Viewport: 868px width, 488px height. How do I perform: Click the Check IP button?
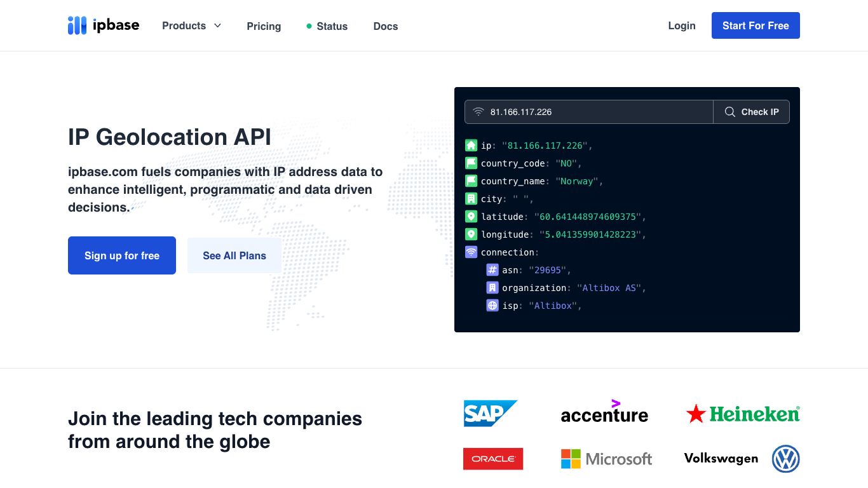coord(752,112)
